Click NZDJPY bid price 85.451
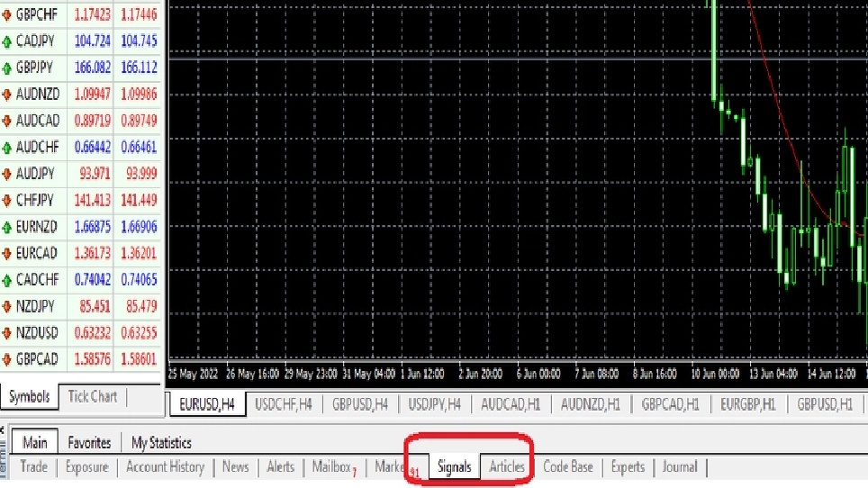Screen dimensions: 868x488 (95, 306)
